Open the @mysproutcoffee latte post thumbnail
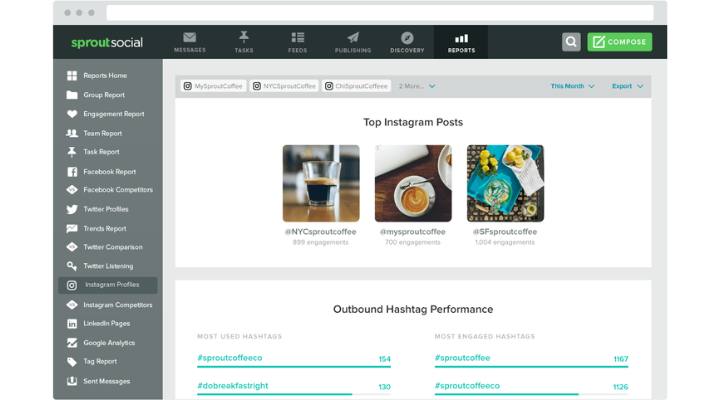 click(412, 183)
